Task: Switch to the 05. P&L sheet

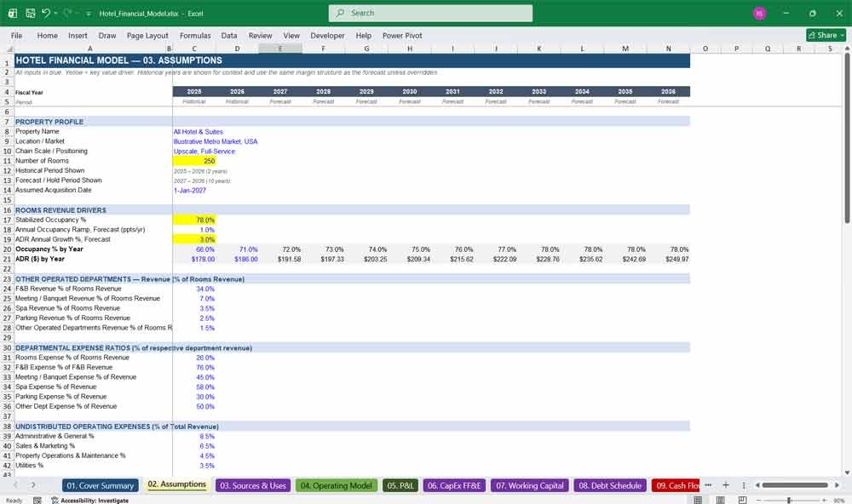Action: click(x=400, y=485)
